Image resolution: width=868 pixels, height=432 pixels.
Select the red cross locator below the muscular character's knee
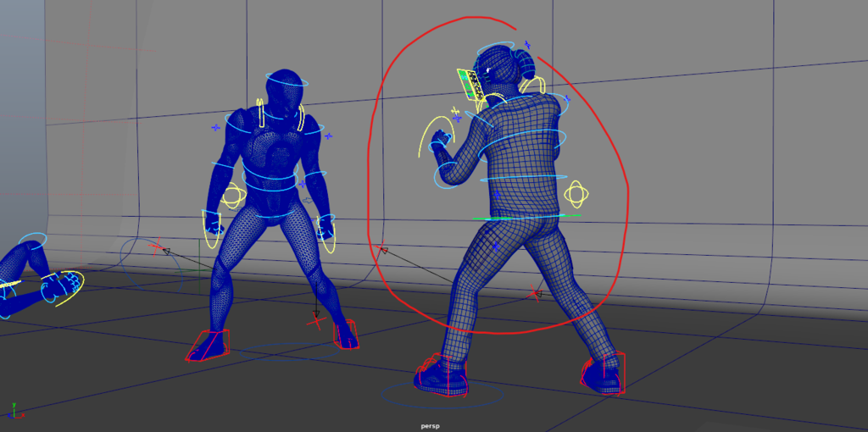(316, 321)
